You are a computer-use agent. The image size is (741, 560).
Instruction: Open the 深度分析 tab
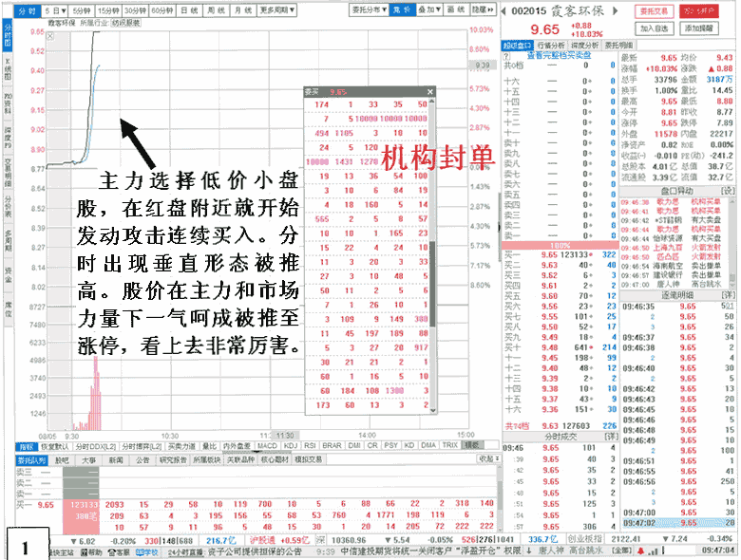(584, 46)
